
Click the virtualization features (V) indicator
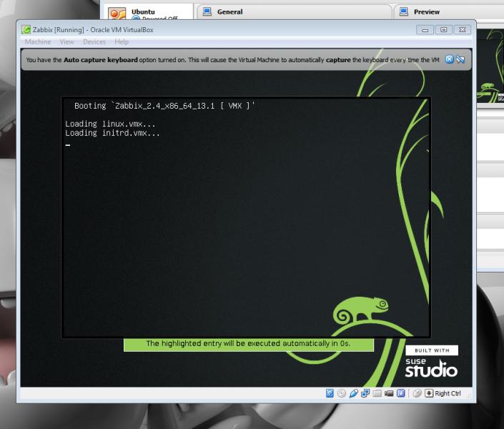pos(401,393)
